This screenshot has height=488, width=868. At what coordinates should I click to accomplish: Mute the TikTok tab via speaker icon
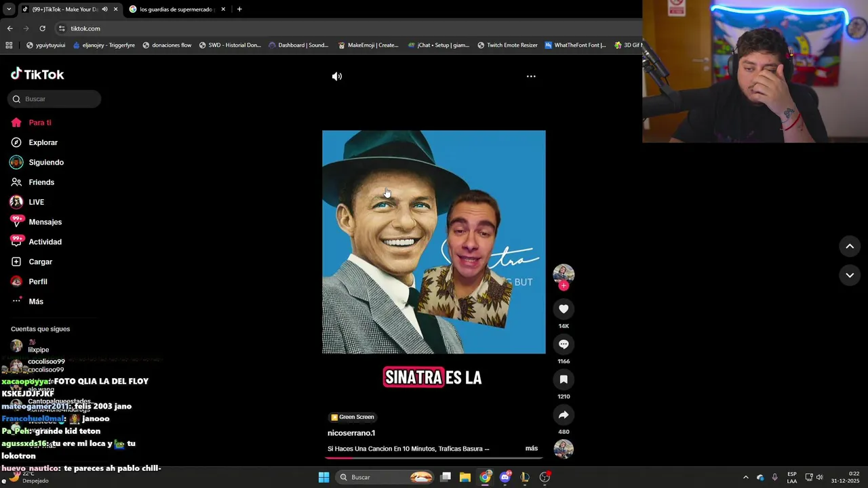[104, 9]
